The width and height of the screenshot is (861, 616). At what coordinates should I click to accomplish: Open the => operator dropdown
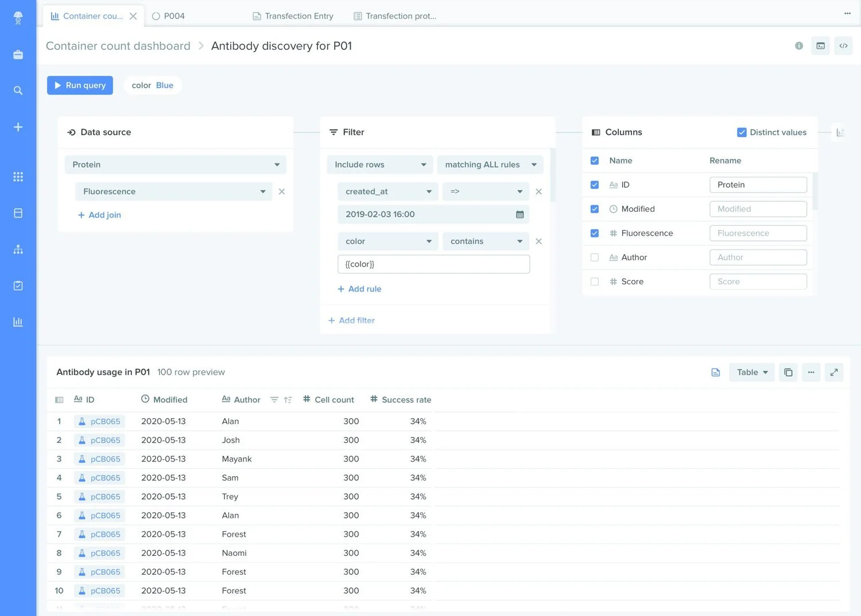[486, 192]
